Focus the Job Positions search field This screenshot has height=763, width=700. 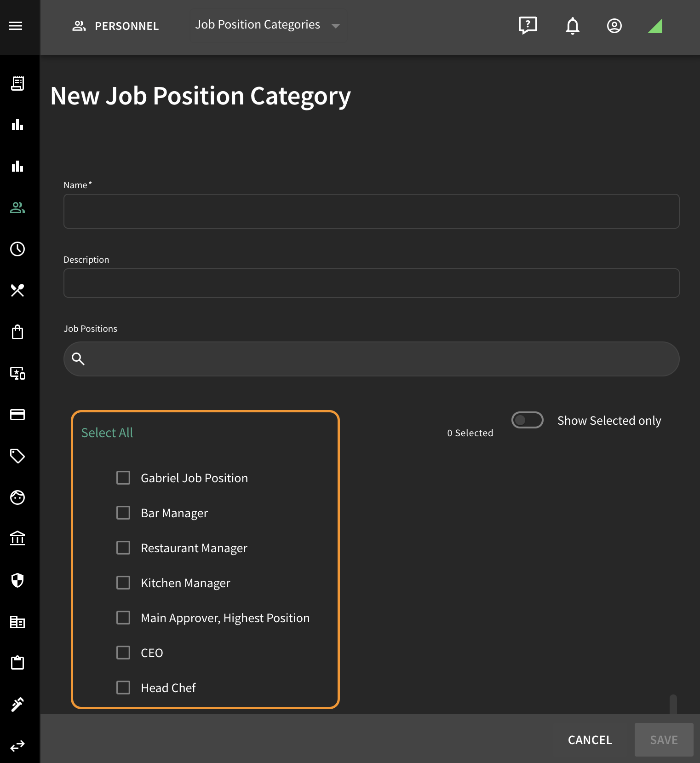pyautogui.click(x=372, y=359)
